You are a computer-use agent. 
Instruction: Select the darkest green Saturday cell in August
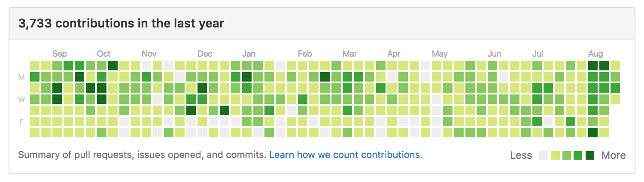(593, 132)
